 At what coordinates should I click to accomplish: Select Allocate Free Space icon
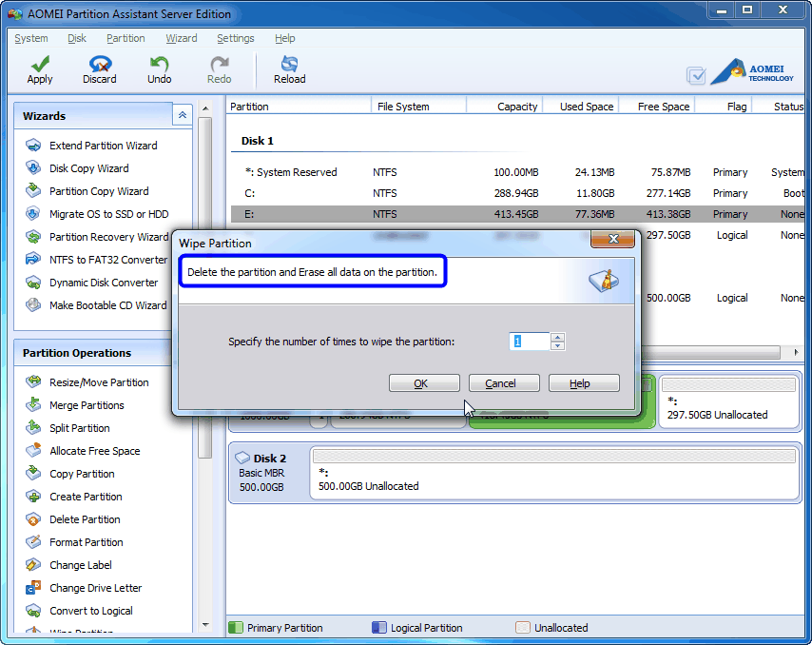point(33,451)
